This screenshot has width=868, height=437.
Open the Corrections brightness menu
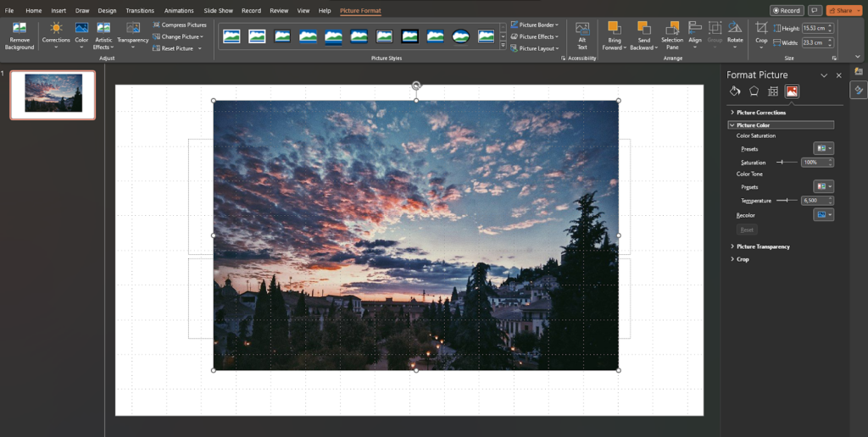click(x=56, y=36)
